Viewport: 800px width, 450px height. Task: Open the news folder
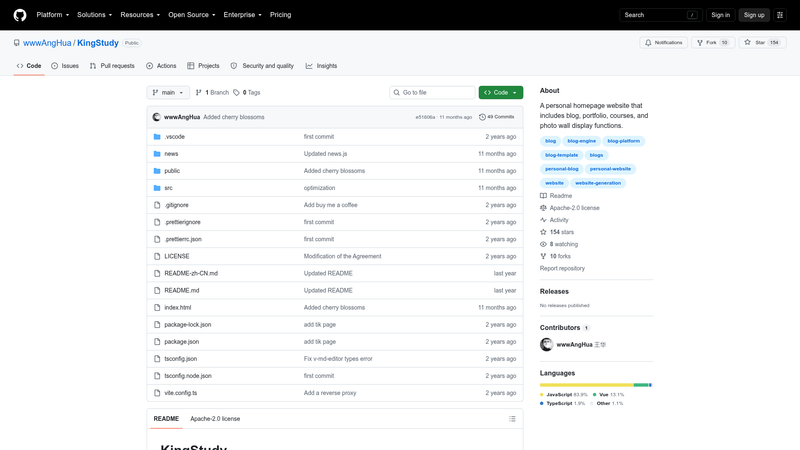[x=171, y=154]
